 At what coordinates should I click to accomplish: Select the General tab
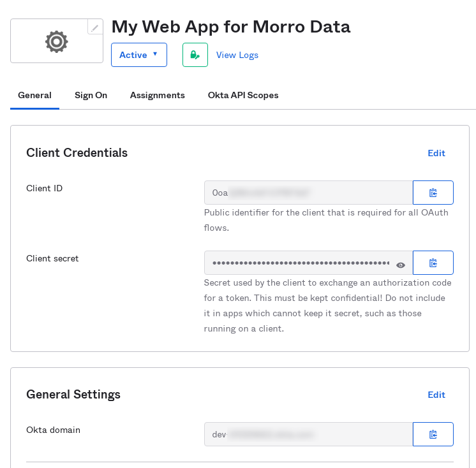point(34,95)
